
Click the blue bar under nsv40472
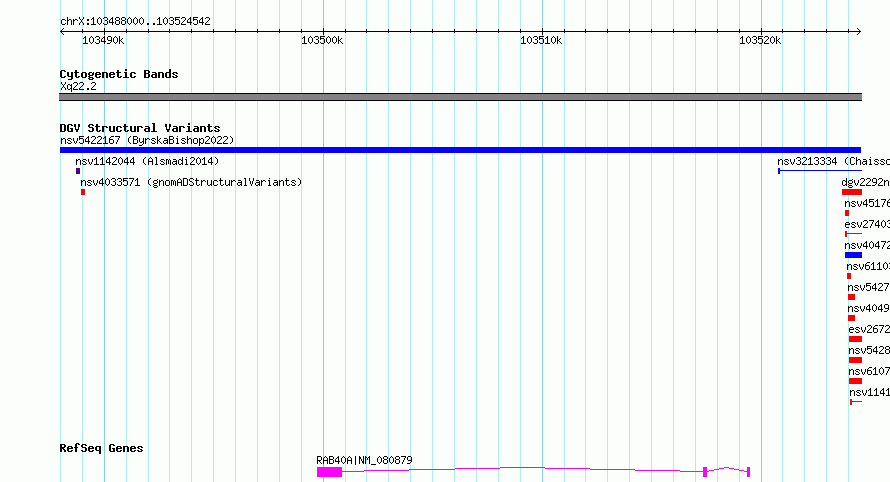pyautogui.click(x=853, y=255)
